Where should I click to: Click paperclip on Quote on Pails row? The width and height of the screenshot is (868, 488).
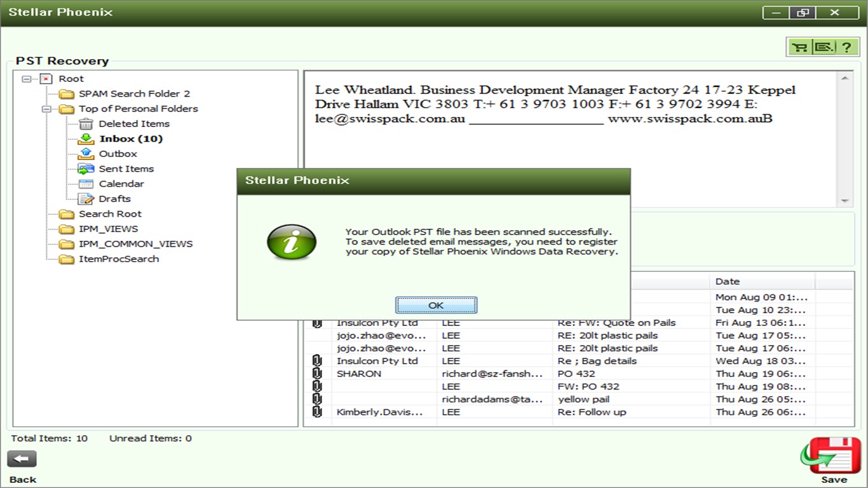coord(317,323)
